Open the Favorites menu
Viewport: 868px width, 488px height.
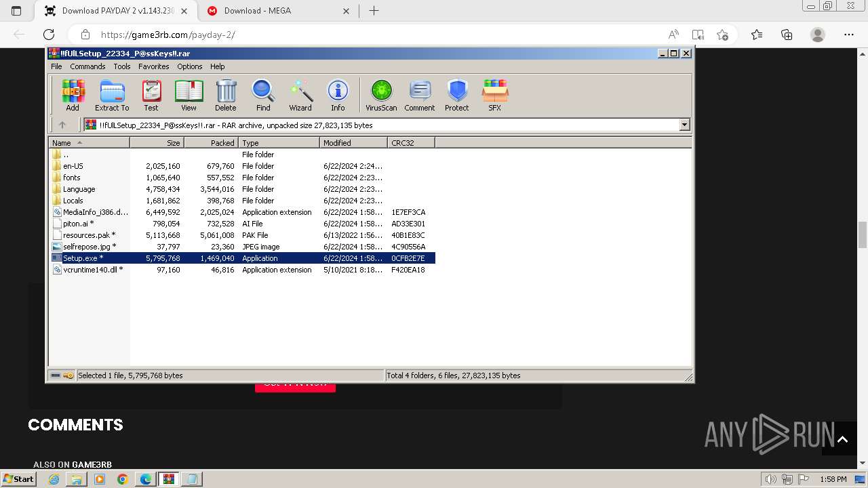154,66
